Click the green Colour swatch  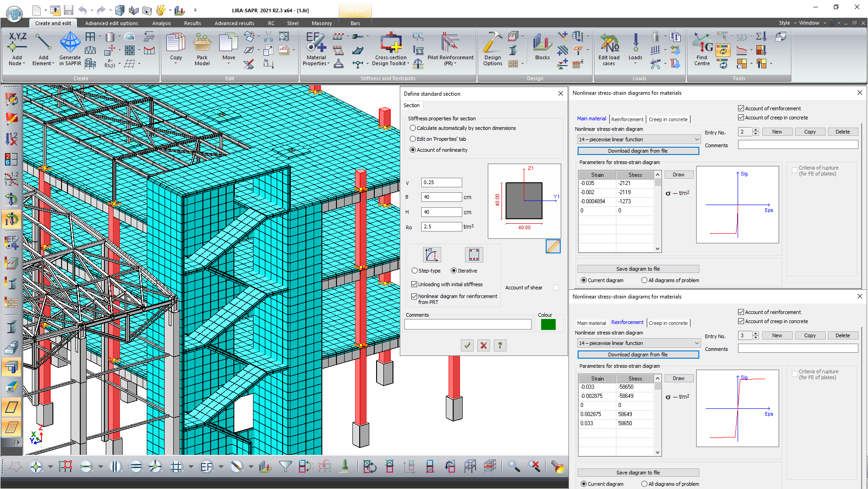click(548, 324)
